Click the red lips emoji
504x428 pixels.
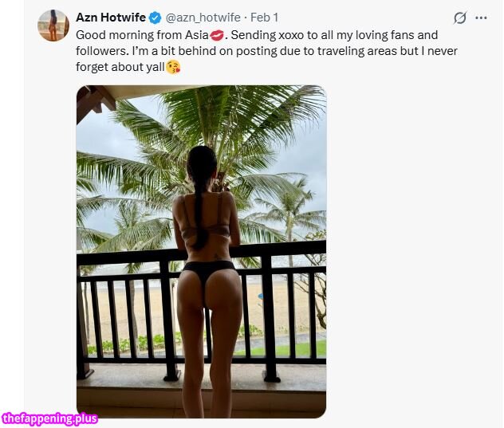tap(217, 35)
